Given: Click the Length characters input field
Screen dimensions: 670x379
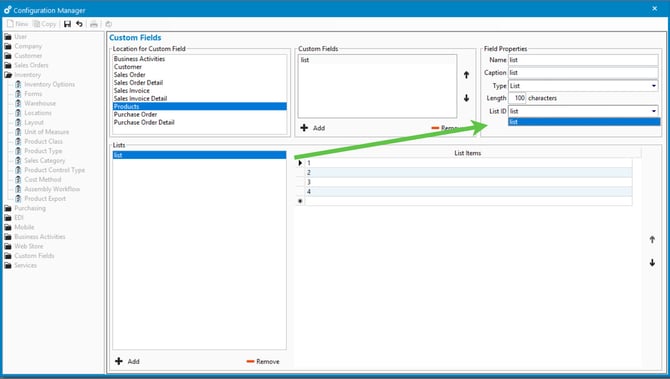Looking at the screenshot, I should pyautogui.click(x=517, y=98).
